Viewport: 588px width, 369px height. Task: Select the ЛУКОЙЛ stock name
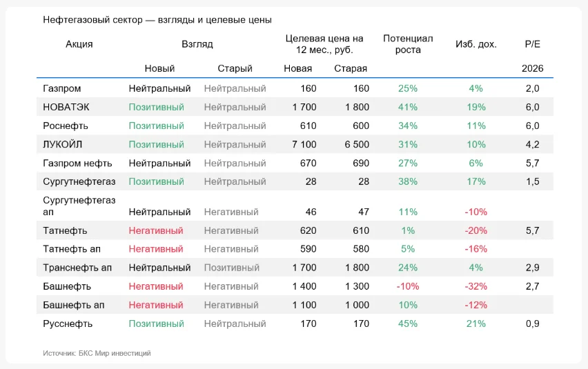pos(63,144)
